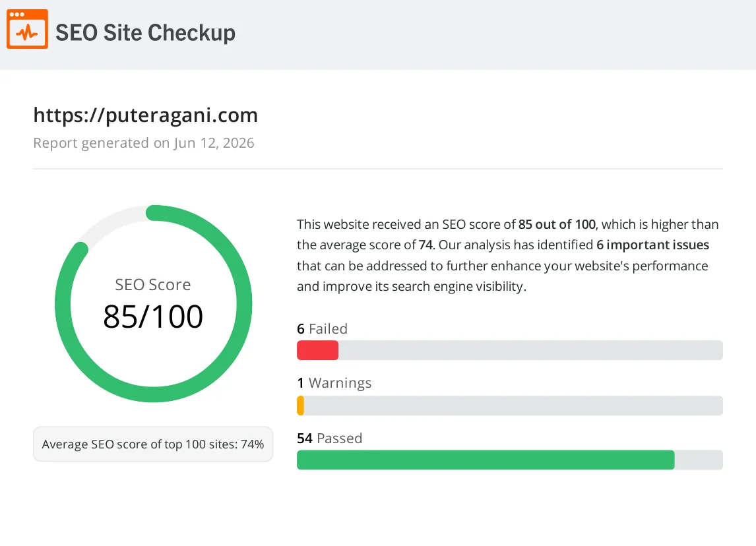Click the bold average score '74' in paragraph
This screenshot has width=756, height=546.
tap(425, 245)
